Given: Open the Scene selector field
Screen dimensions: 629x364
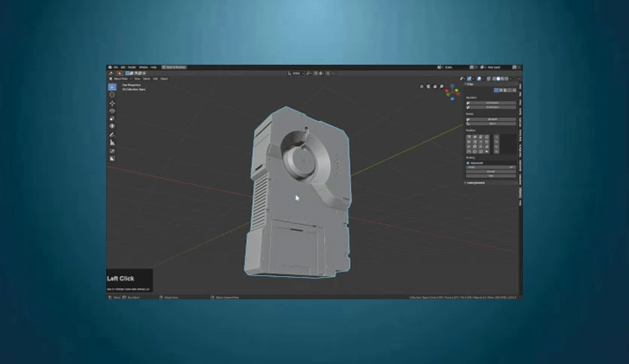Looking at the screenshot, I should 455,68.
